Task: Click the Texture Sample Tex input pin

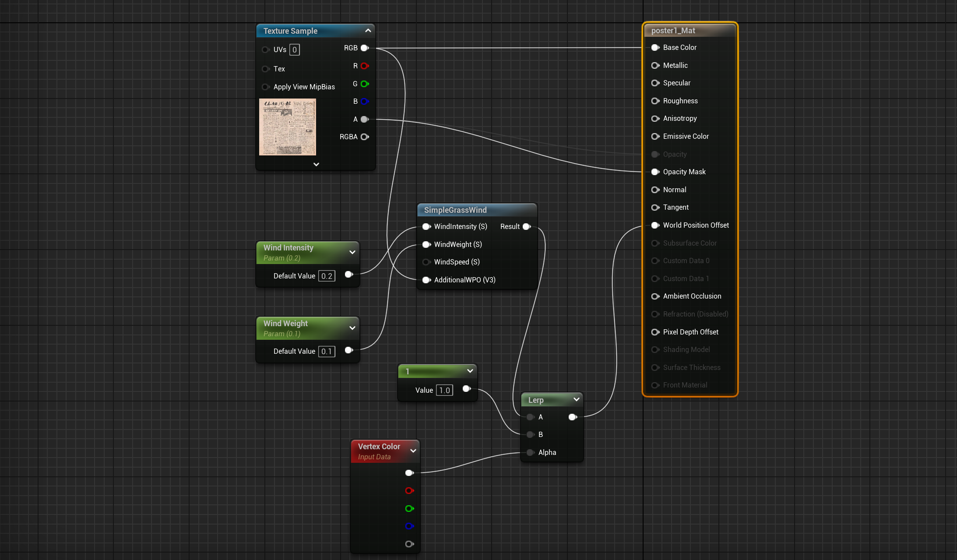Action: pos(265,69)
